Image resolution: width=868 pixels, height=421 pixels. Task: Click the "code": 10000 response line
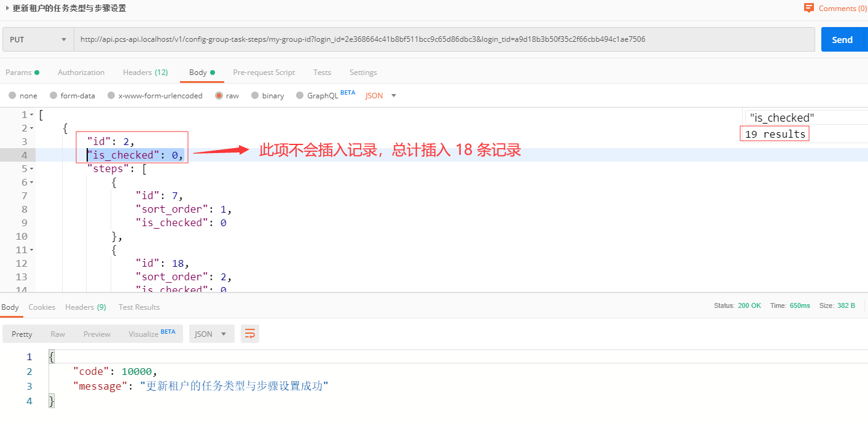[115, 371]
